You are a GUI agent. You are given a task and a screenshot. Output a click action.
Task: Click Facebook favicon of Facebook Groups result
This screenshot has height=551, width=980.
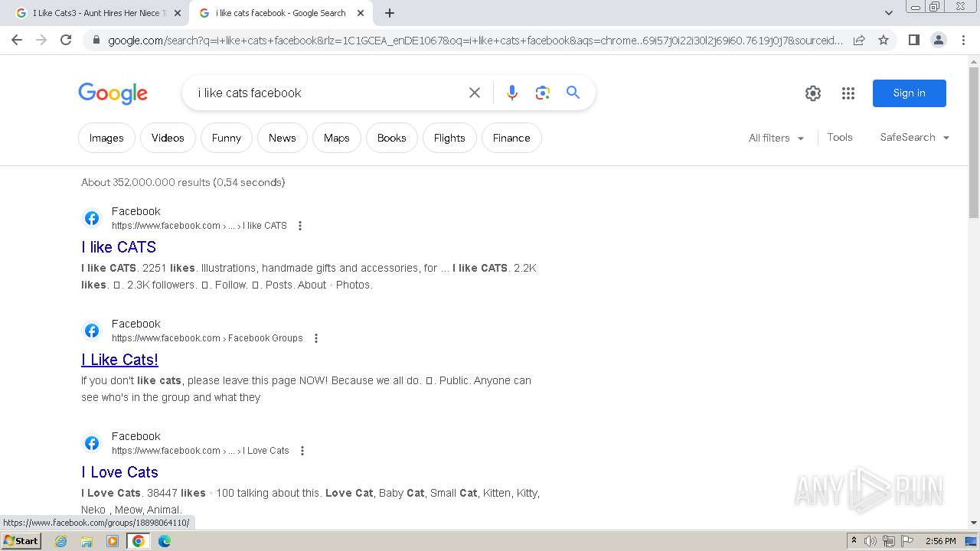coord(92,331)
